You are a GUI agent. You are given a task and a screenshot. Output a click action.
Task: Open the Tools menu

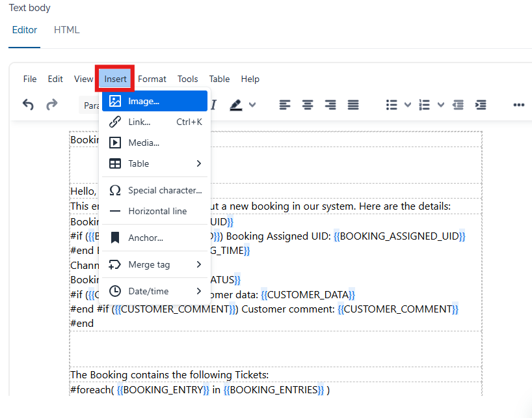[x=187, y=79]
